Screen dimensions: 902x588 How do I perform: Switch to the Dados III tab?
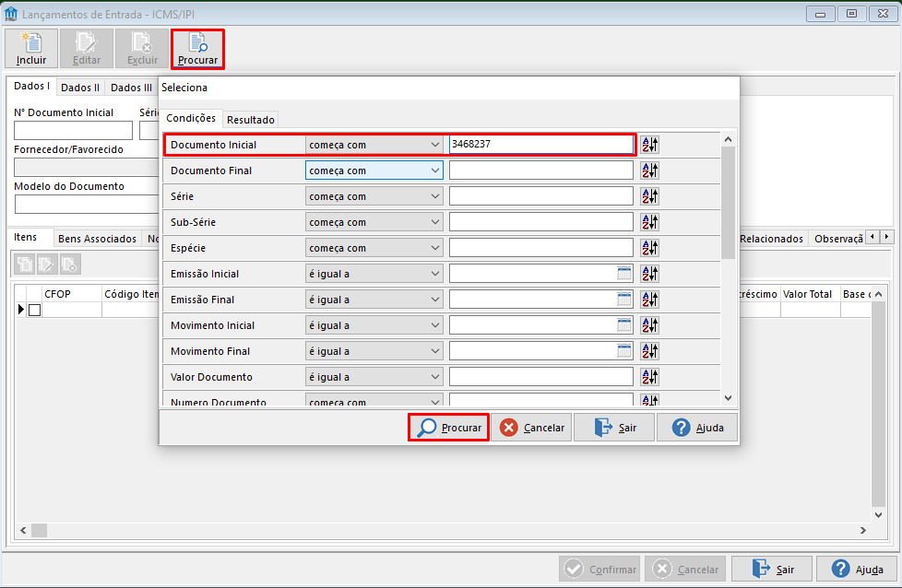131,88
